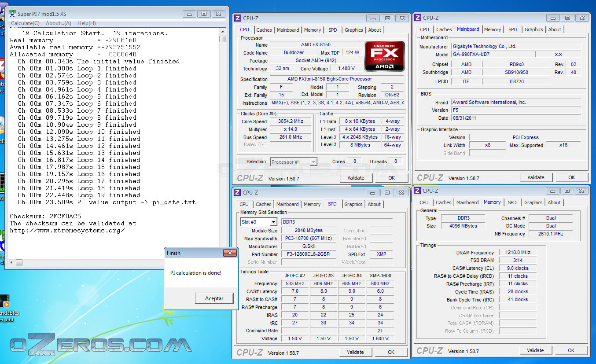Open the Slot #3 memory slot dropdown
Viewport: 596px width, 364px height.
pyautogui.click(x=273, y=222)
